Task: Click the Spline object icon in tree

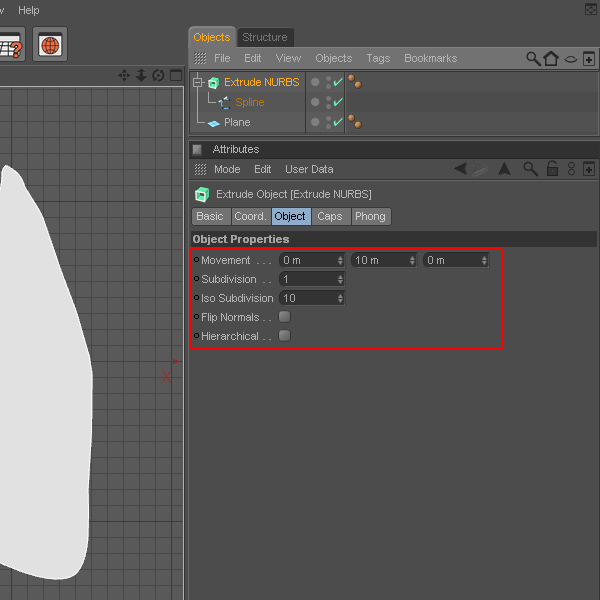Action: (224, 103)
